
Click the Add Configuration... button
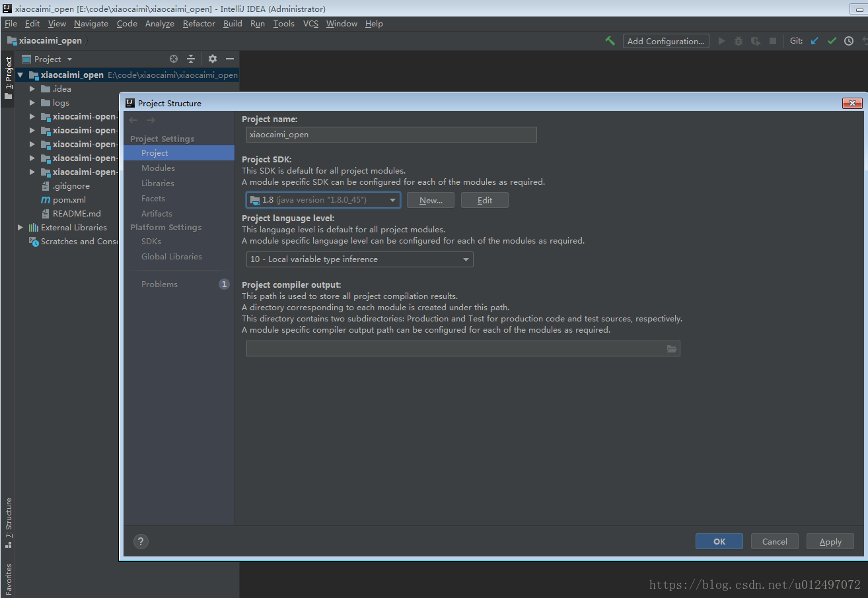click(x=666, y=41)
